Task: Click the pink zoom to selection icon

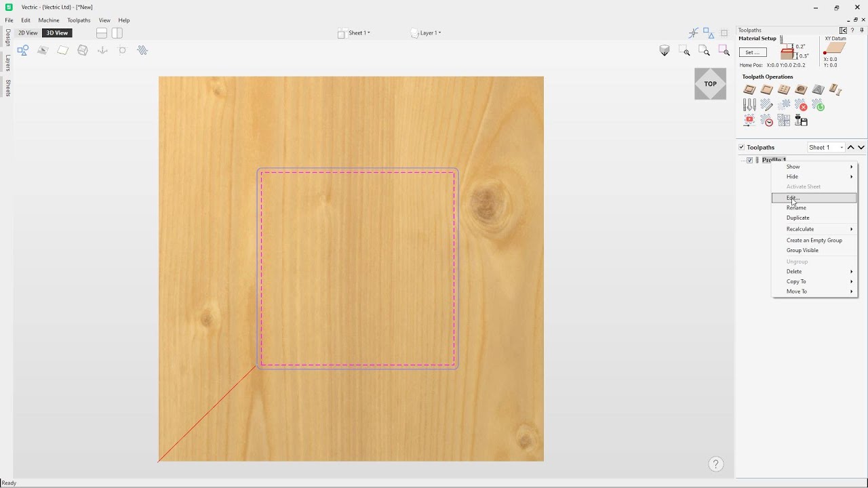Action: (724, 51)
